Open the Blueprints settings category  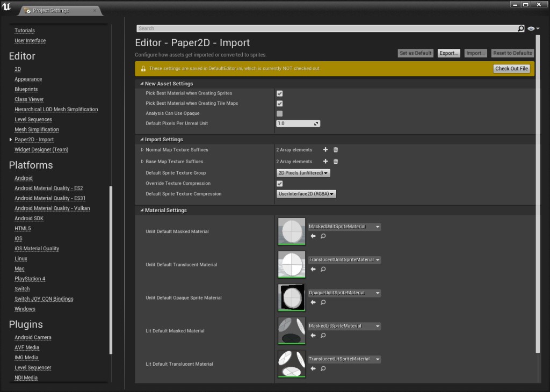pyautogui.click(x=26, y=90)
